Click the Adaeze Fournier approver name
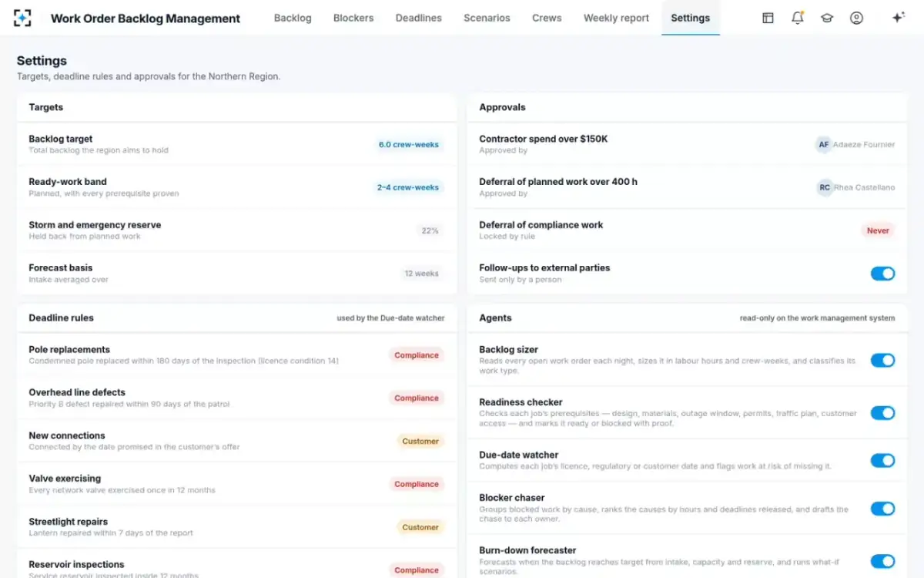 pyautogui.click(x=865, y=144)
